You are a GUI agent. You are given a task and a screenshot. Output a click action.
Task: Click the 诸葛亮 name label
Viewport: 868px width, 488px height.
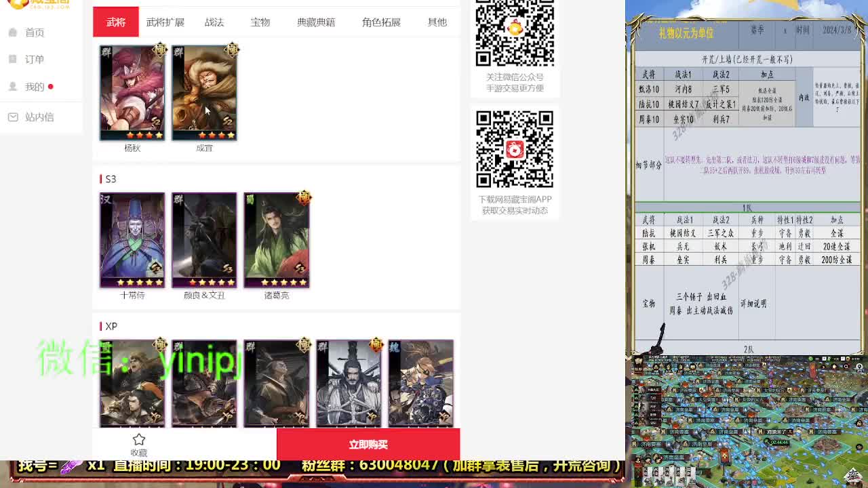277,296
